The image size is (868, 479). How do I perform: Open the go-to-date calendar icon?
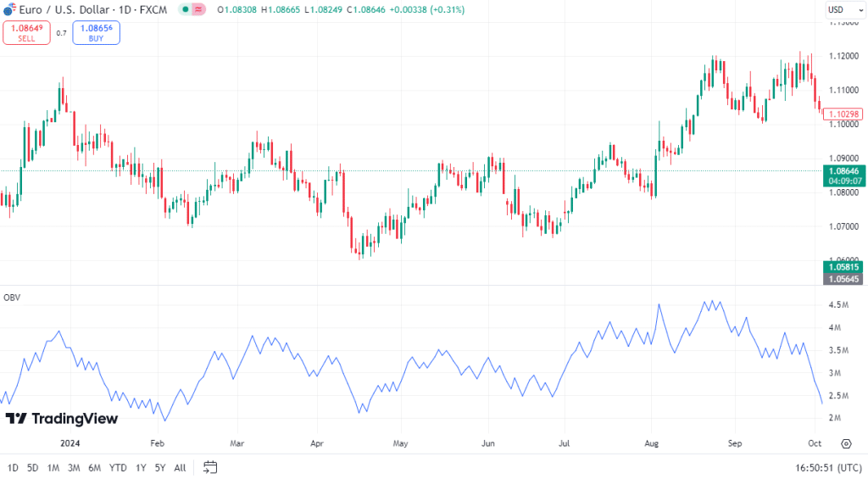[210, 467]
